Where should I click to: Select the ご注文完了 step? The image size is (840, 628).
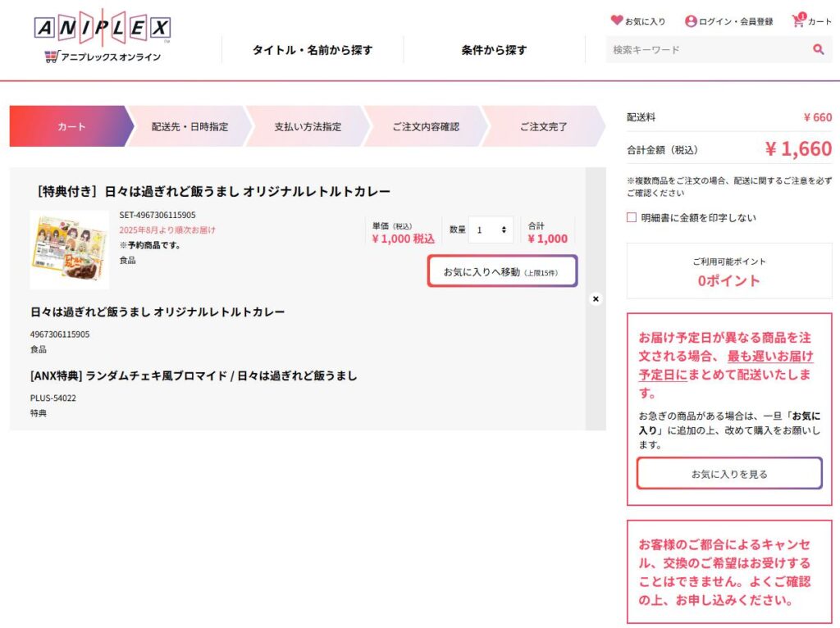pyautogui.click(x=544, y=126)
